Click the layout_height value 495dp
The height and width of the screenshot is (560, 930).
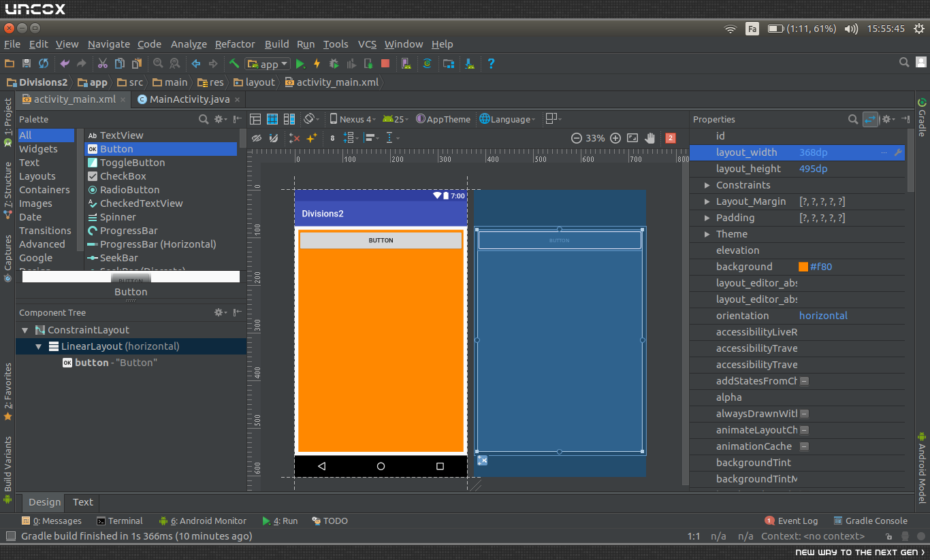click(814, 169)
